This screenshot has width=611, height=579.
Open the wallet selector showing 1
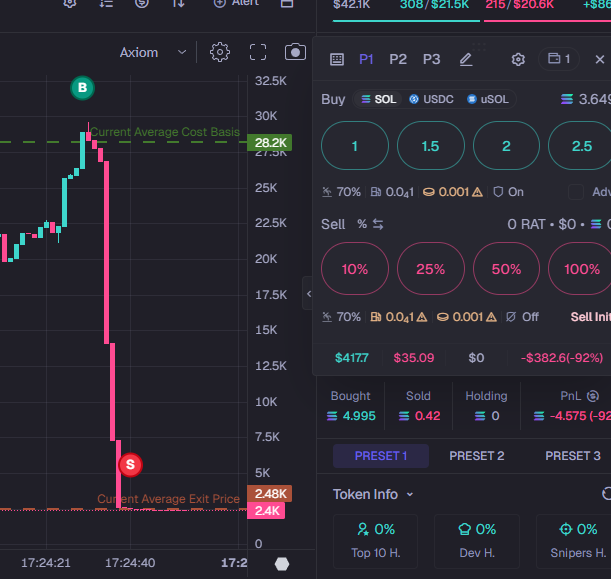pos(559,59)
